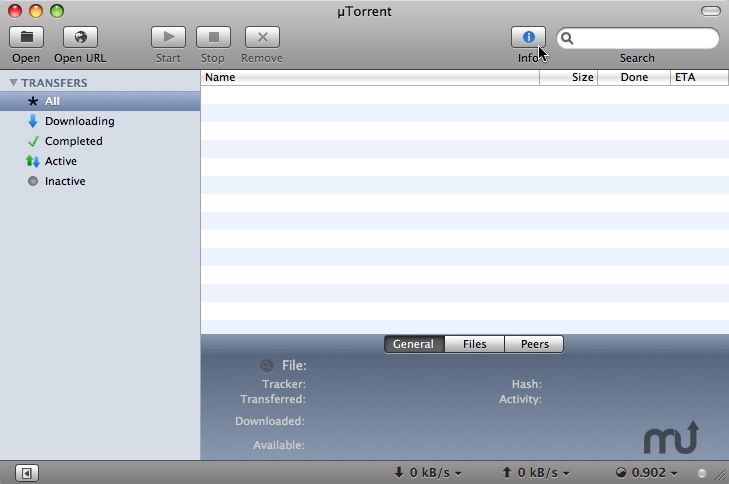
Task: Sort by the Done column header
Action: [634, 77]
